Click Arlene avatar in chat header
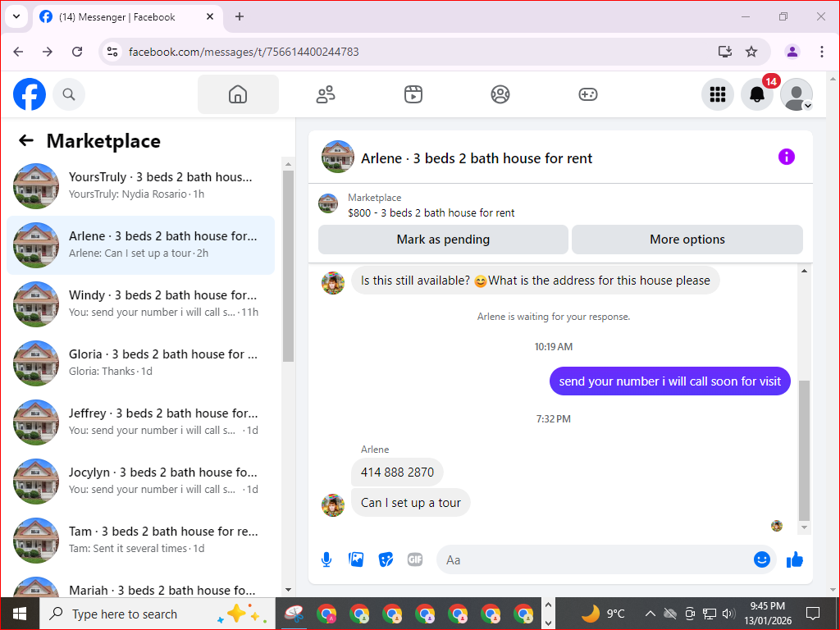This screenshot has width=840, height=630. click(337, 157)
